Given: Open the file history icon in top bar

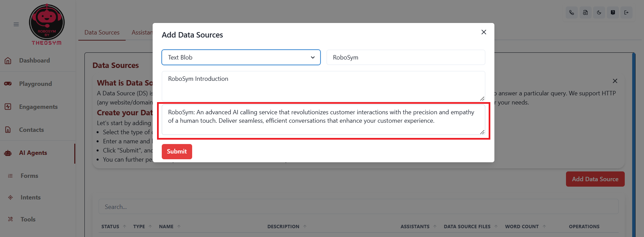Looking at the screenshot, I should (585, 13).
